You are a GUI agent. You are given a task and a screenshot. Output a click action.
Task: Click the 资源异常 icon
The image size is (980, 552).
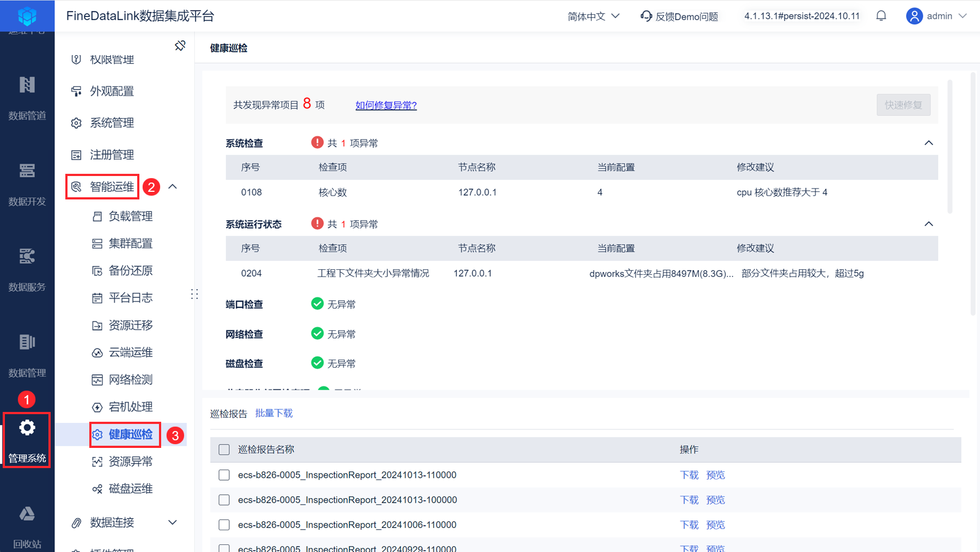[97, 462]
